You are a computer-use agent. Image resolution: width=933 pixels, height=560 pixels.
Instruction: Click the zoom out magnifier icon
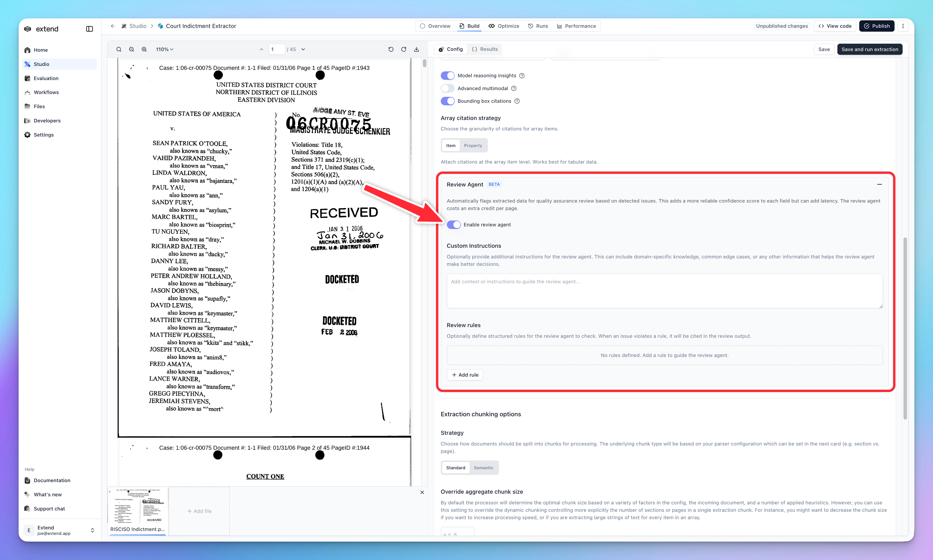point(131,50)
